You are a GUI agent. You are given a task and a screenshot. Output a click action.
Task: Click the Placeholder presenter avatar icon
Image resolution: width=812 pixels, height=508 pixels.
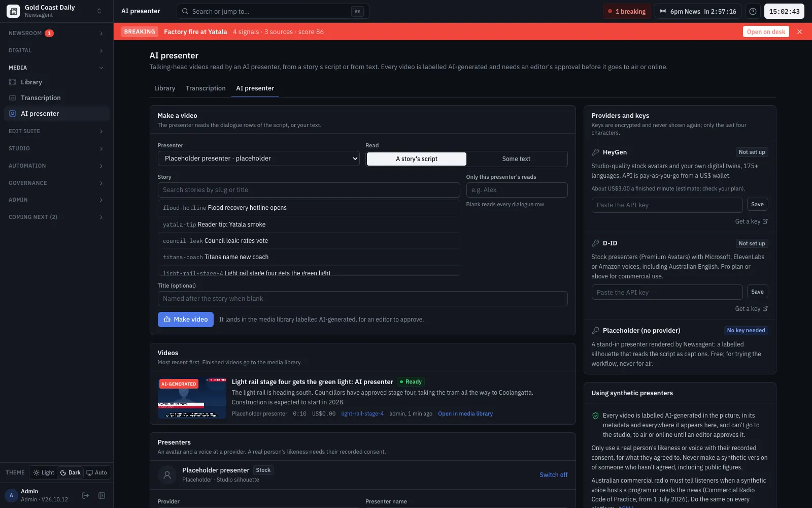pos(167,474)
